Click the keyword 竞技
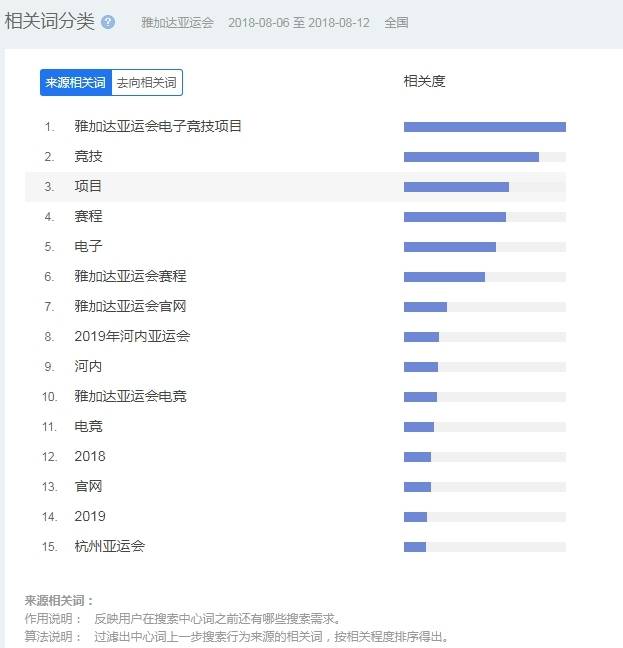Viewport: 623px width, 648px height. click(x=88, y=157)
